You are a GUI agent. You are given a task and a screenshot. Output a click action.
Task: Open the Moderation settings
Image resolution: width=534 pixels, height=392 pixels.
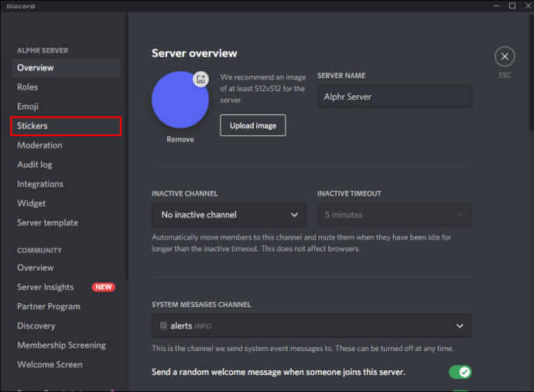pyautogui.click(x=40, y=145)
